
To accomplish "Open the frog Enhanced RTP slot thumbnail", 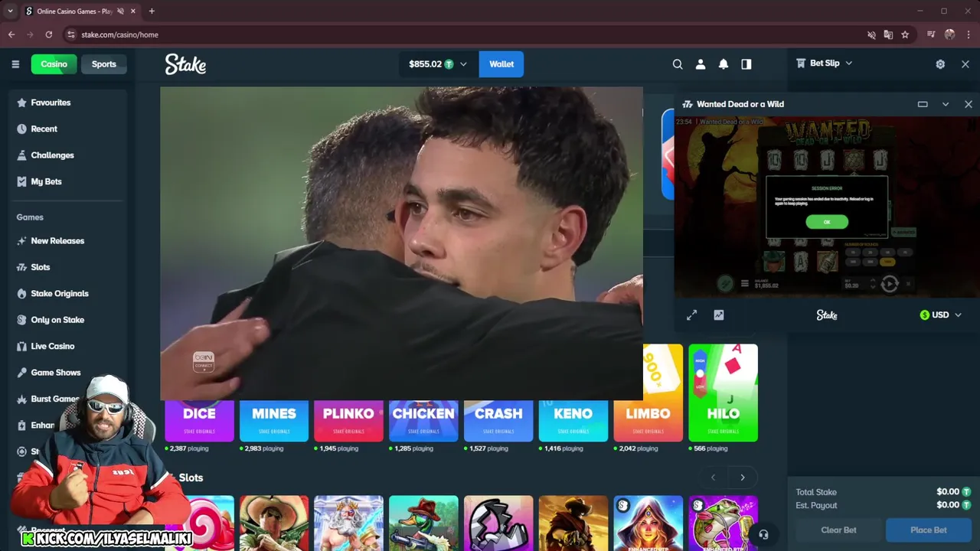I will (x=724, y=523).
